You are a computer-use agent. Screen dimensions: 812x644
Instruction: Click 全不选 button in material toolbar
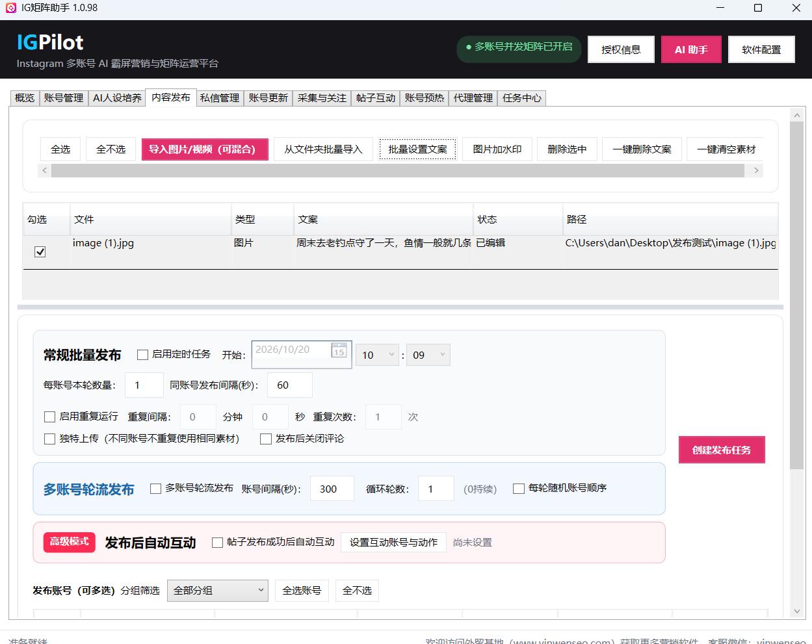pyautogui.click(x=111, y=149)
